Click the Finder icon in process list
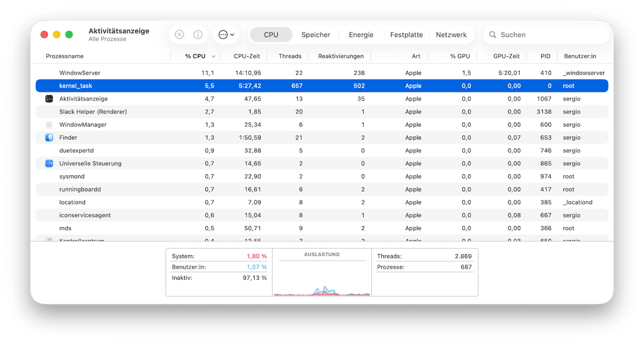This screenshot has width=644, height=344. click(49, 138)
